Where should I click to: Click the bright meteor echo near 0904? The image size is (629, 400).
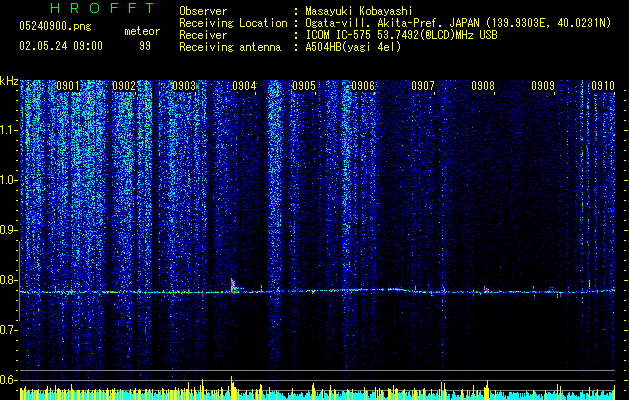coord(233,285)
